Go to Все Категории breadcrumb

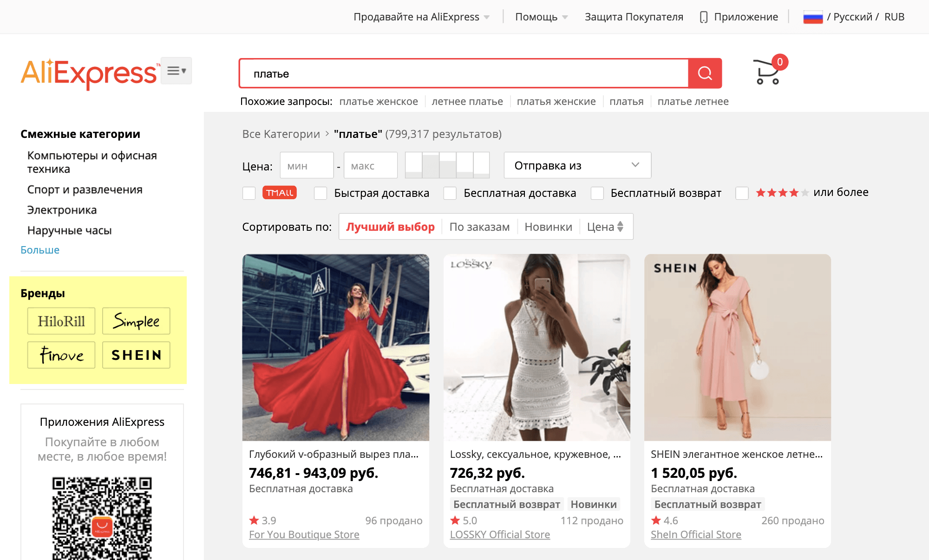pyautogui.click(x=281, y=134)
